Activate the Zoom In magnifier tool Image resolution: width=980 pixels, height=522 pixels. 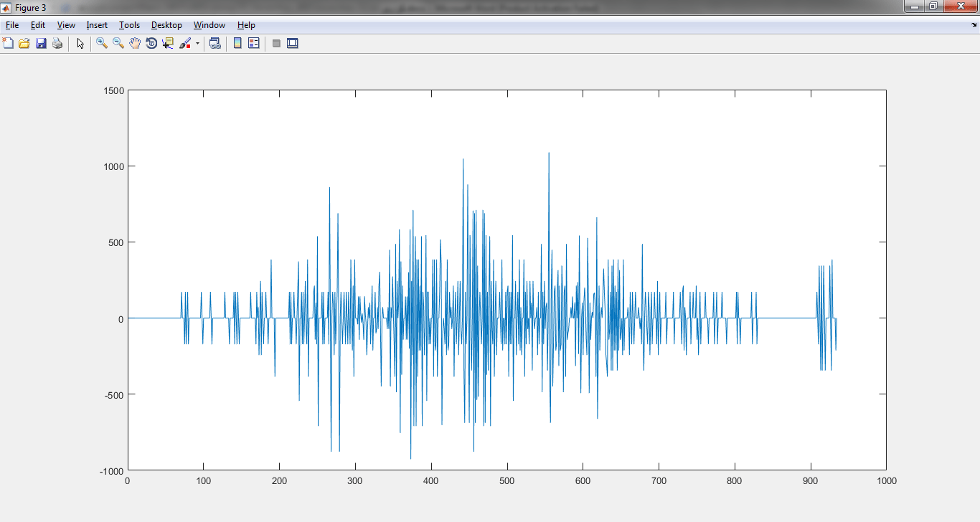102,43
